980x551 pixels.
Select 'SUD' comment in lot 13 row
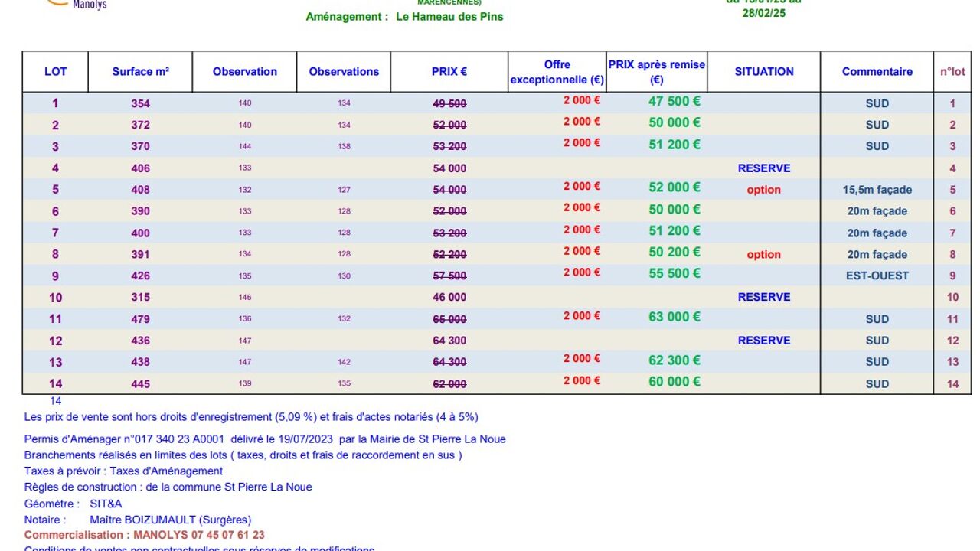click(x=877, y=362)
